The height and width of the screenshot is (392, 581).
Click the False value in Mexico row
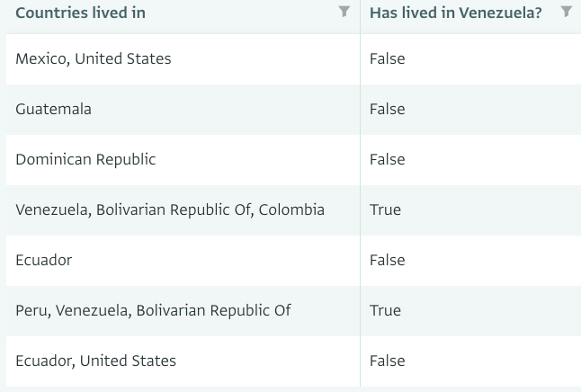[x=388, y=59]
